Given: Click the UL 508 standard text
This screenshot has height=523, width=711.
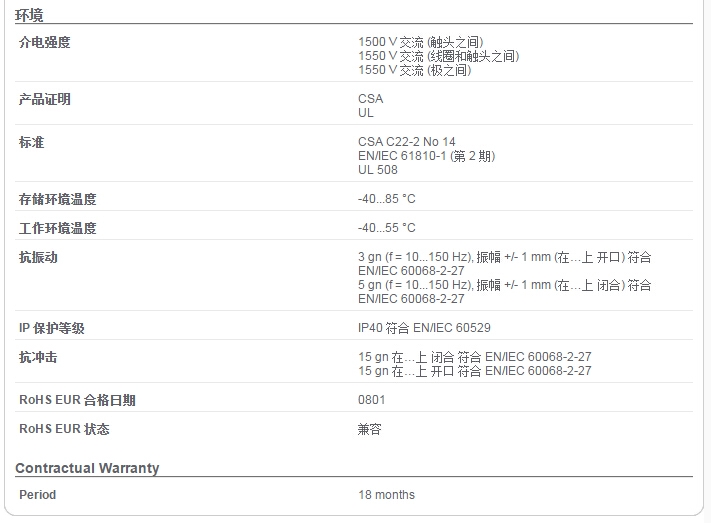Looking at the screenshot, I should coord(377,170).
